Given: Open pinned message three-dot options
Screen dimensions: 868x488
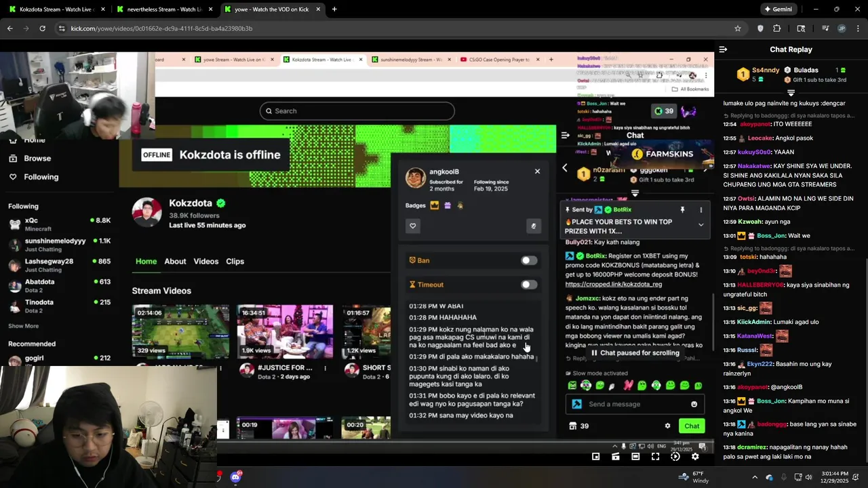Looking at the screenshot, I should point(701,210).
